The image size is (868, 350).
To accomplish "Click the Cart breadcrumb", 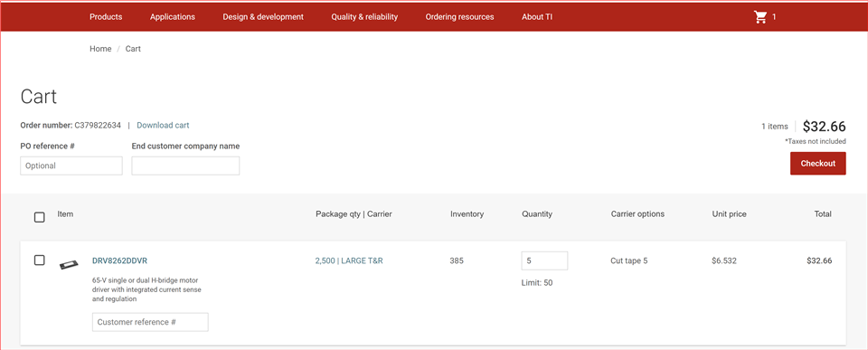I will click(133, 49).
